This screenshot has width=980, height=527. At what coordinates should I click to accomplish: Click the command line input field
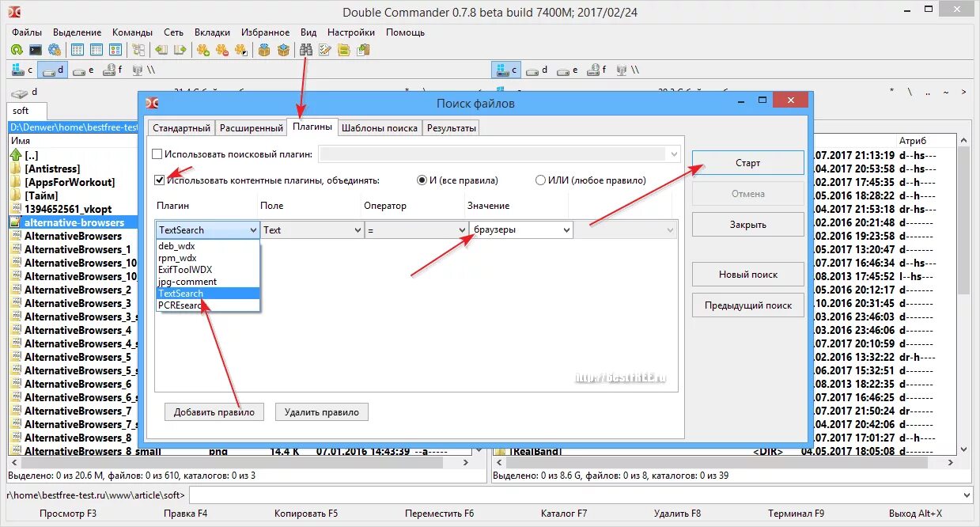click(x=581, y=495)
